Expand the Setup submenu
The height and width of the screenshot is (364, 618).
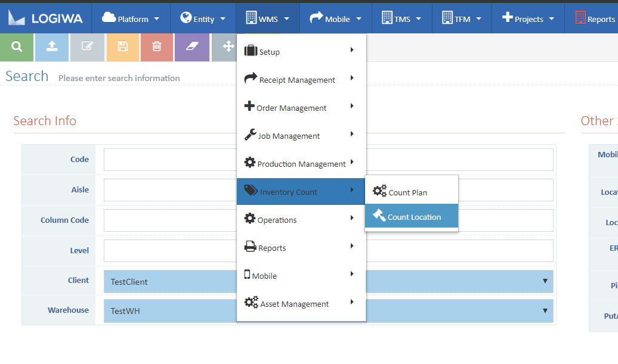(268, 51)
